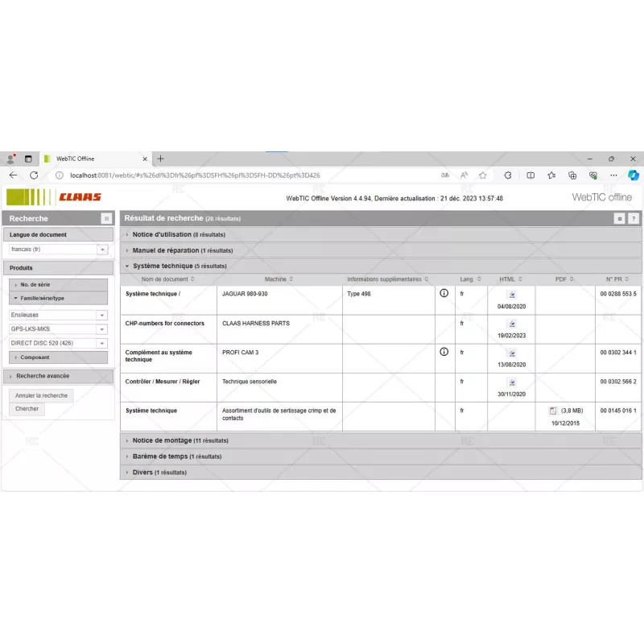The height and width of the screenshot is (644, 644).
Task: Open WebTIC help with the question mark icon
Action: click(x=635, y=218)
